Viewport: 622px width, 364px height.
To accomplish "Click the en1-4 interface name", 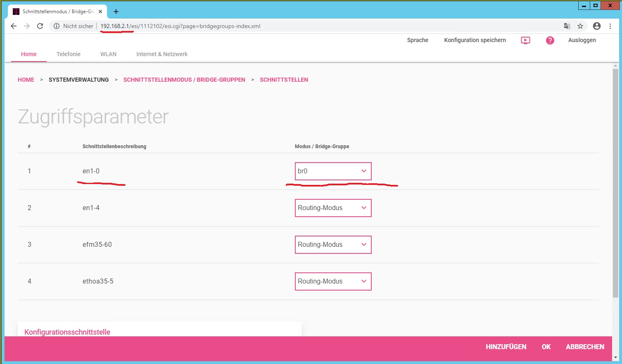I will click(91, 208).
